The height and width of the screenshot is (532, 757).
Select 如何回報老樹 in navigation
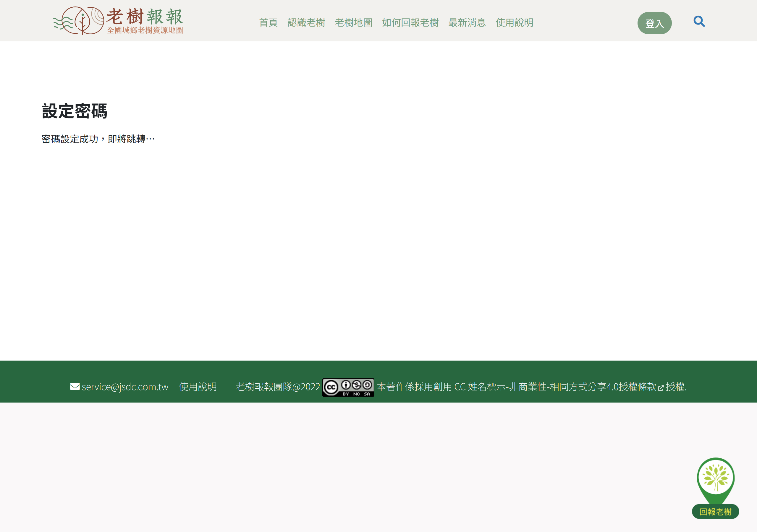click(410, 23)
